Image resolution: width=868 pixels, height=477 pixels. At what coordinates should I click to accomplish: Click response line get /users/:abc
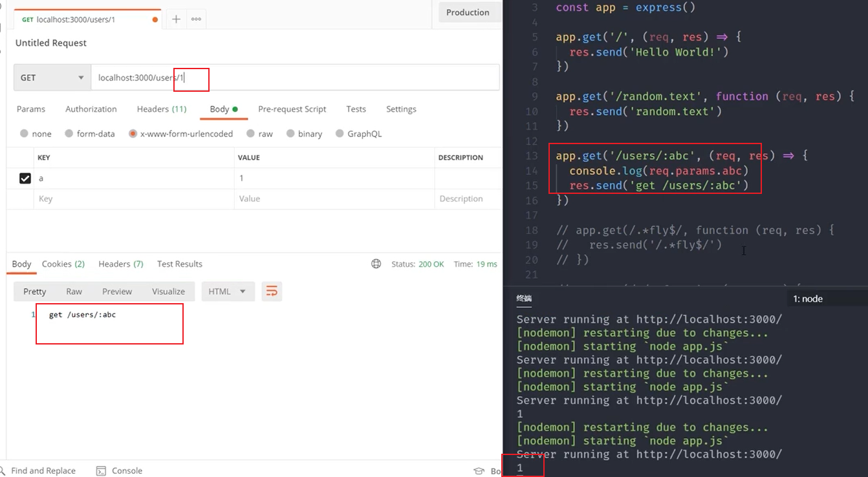point(82,315)
